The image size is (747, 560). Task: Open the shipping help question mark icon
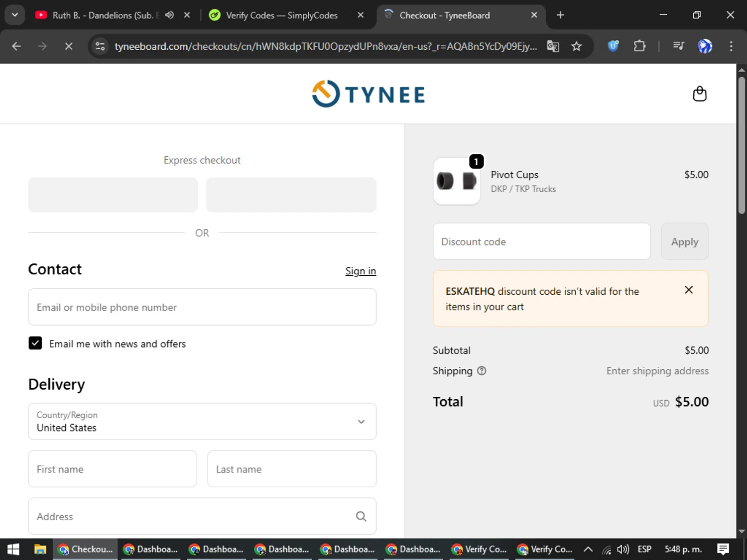[482, 371]
